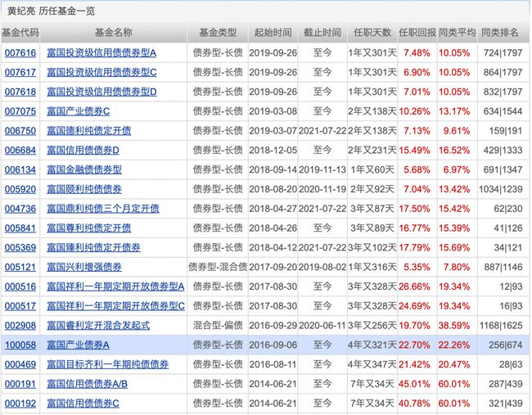Open fund 富国祥利一年期定期开放债券型C
Image resolution: width=532 pixels, height=415 pixels.
[x=116, y=306]
